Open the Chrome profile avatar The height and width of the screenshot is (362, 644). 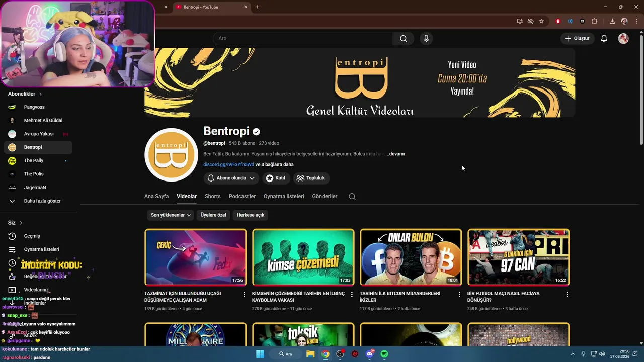(x=624, y=21)
